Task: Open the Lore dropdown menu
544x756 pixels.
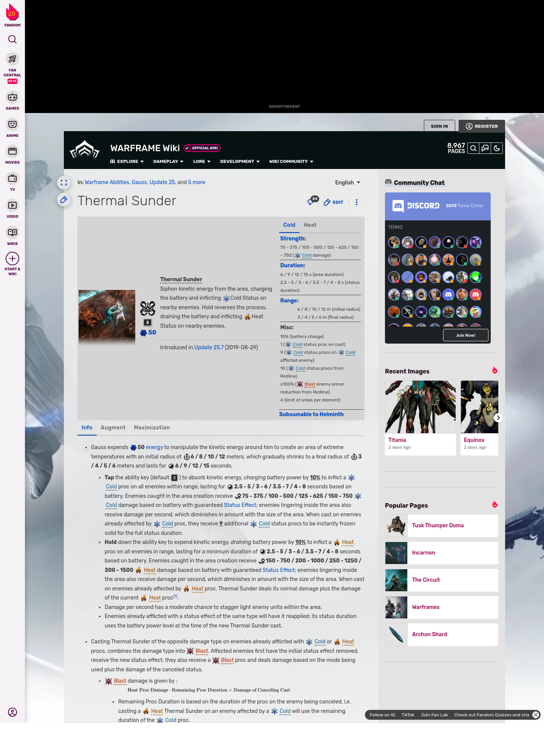Action: coord(202,161)
